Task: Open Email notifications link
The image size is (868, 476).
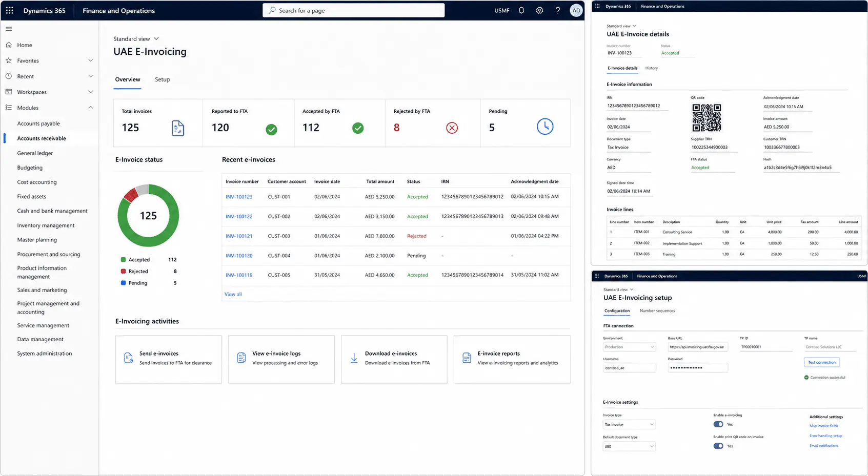Action: [x=824, y=446]
